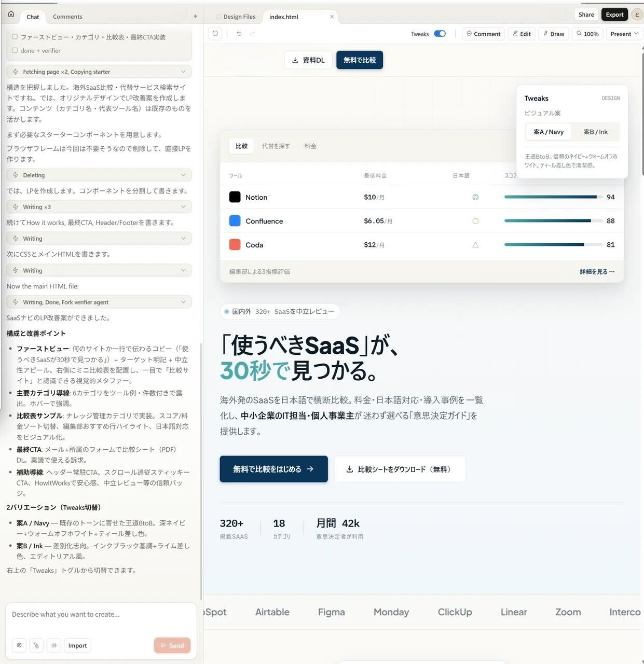Click the Export button
The width and height of the screenshot is (644, 664).
click(614, 15)
